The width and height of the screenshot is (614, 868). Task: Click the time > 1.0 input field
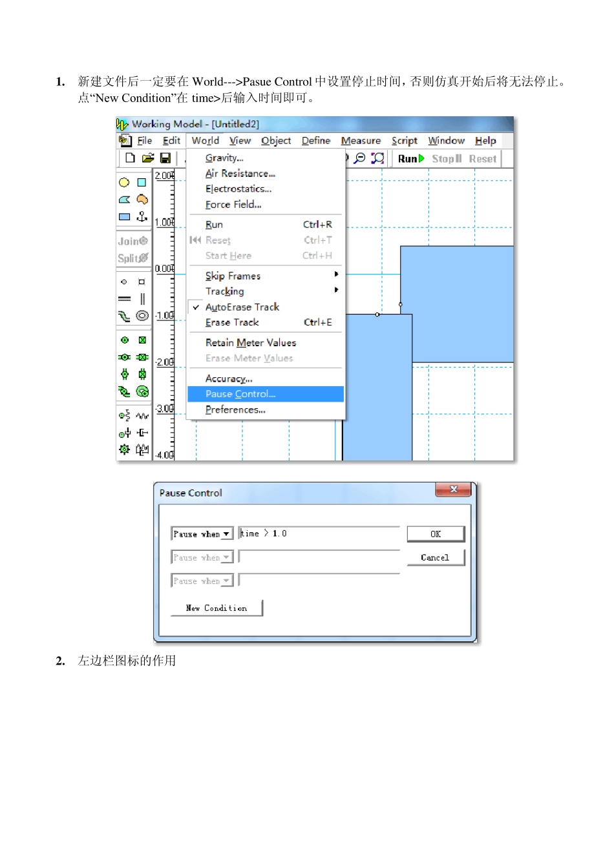click(319, 533)
